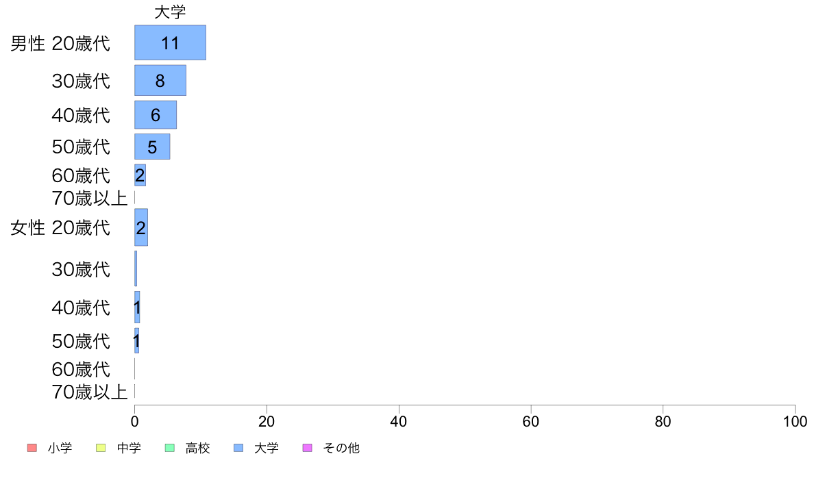814x504 pixels.
Task: Click the 高校 legend text label
Action: 197,448
